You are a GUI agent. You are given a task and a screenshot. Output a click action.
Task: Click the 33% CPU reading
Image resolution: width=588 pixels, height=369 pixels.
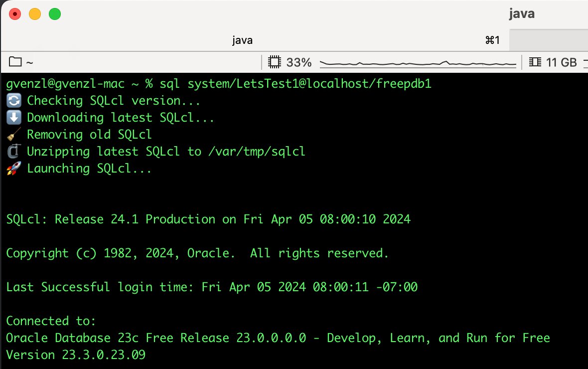[299, 62]
